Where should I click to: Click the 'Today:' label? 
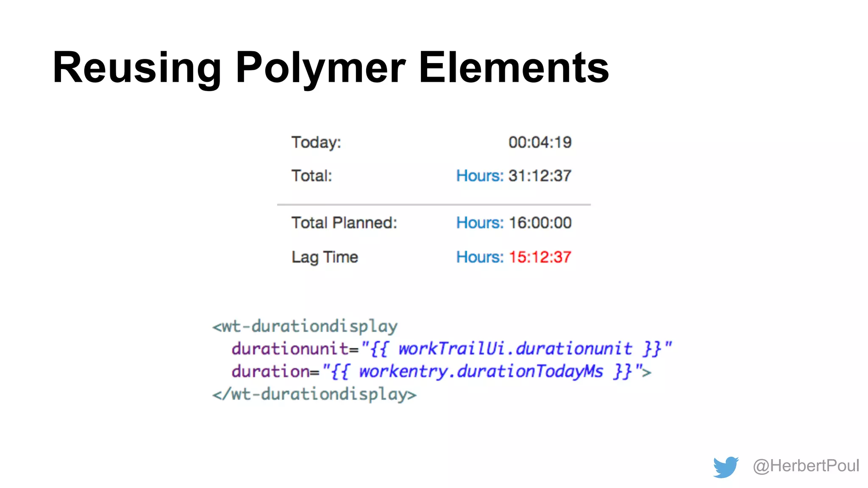tap(316, 142)
